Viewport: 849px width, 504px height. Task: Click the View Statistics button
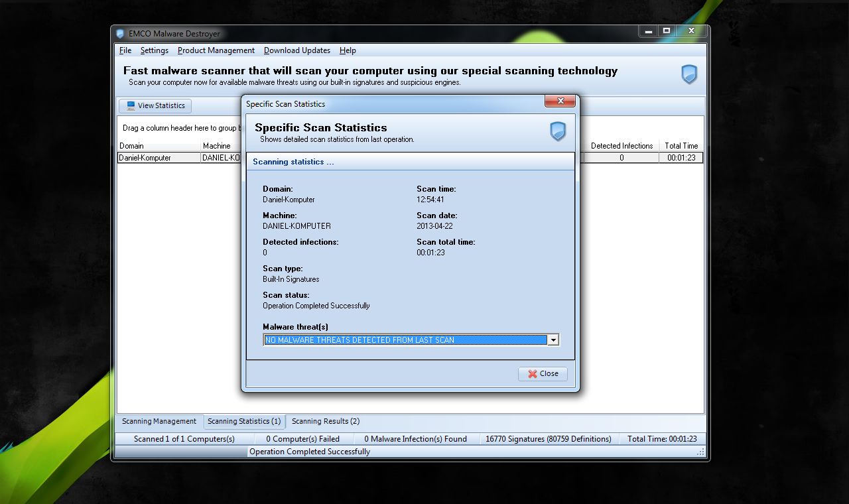[155, 105]
